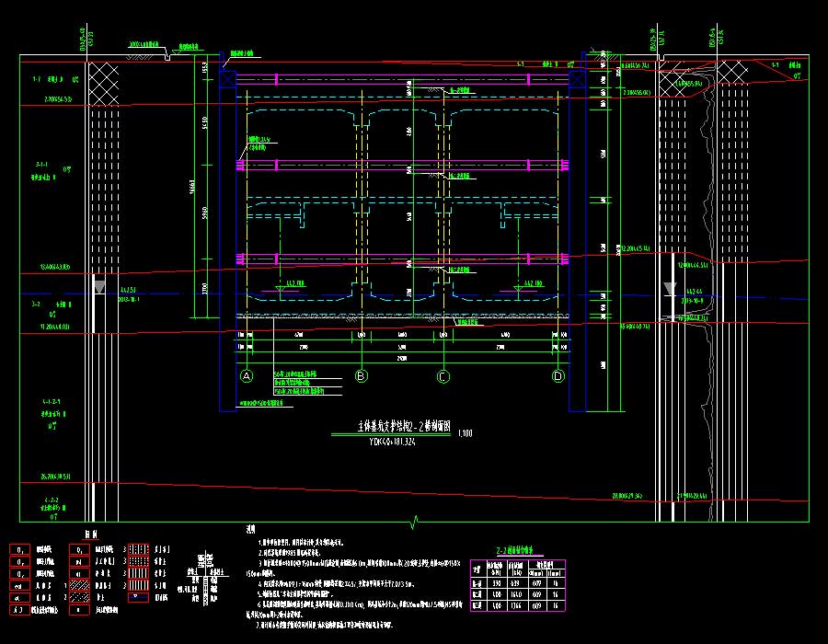
Task: Click the legend heading above the symbols
Action: click(x=91, y=535)
